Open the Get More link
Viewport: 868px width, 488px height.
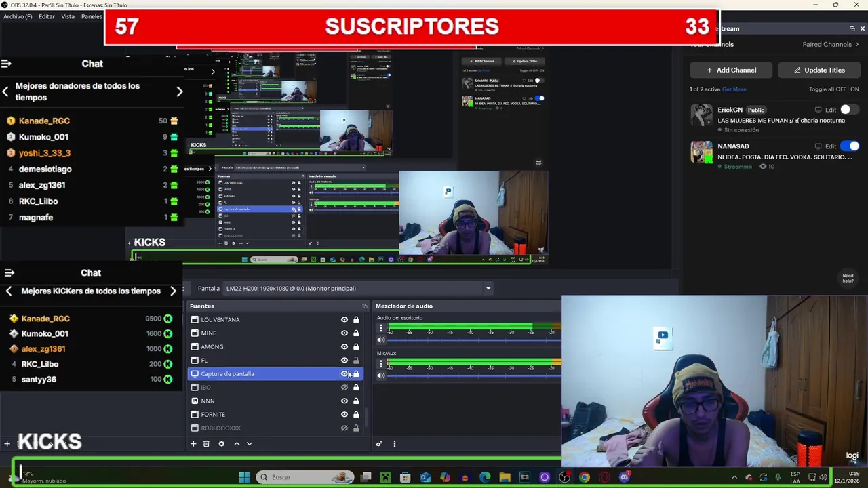[x=734, y=89]
